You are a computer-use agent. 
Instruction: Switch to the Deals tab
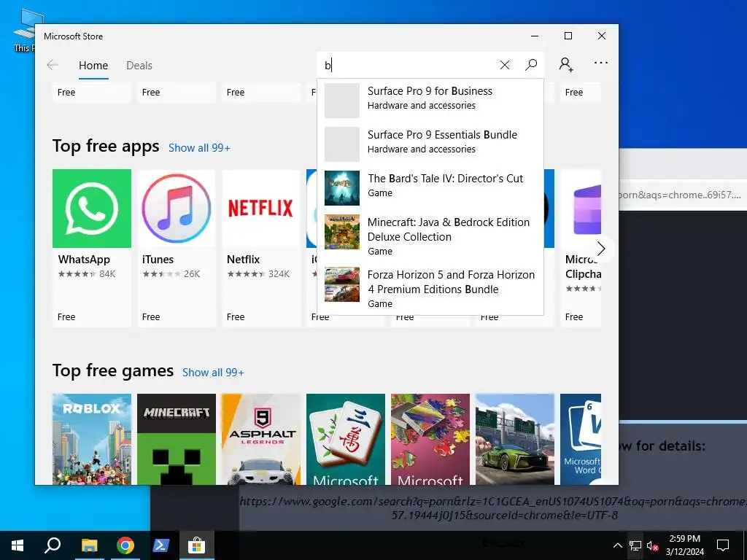(139, 65)
